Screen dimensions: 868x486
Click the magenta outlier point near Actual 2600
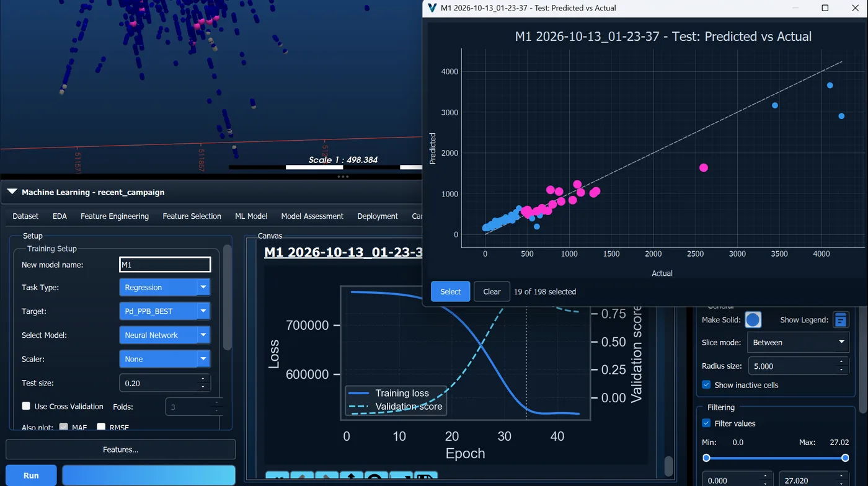703,167
